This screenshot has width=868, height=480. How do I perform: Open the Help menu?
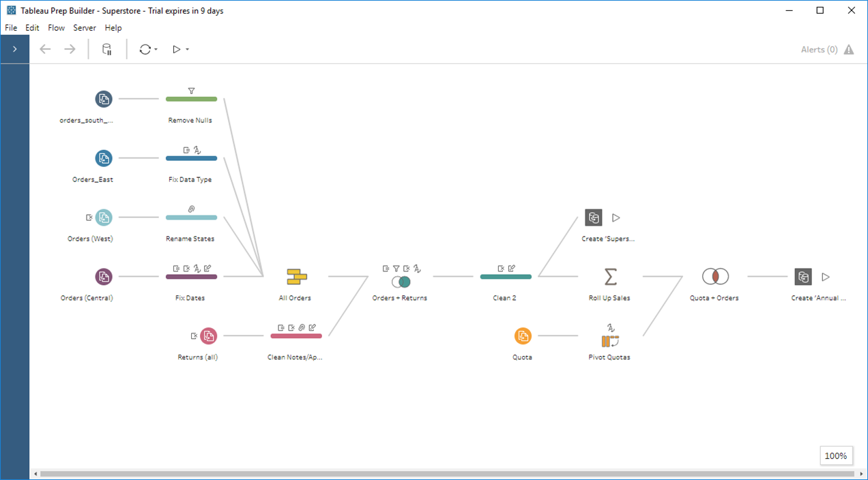(113, 28)
